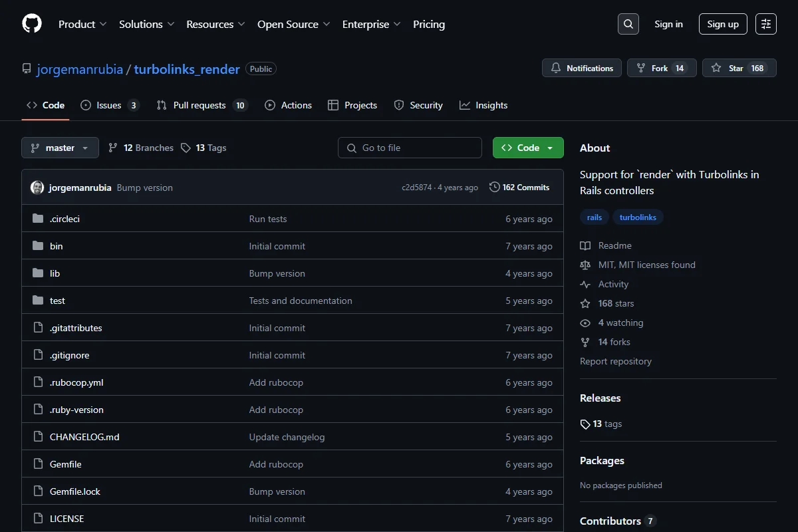This screenshot has height=532, width=798.
Task: Click the Sign up button
Action: coord(723,24)
